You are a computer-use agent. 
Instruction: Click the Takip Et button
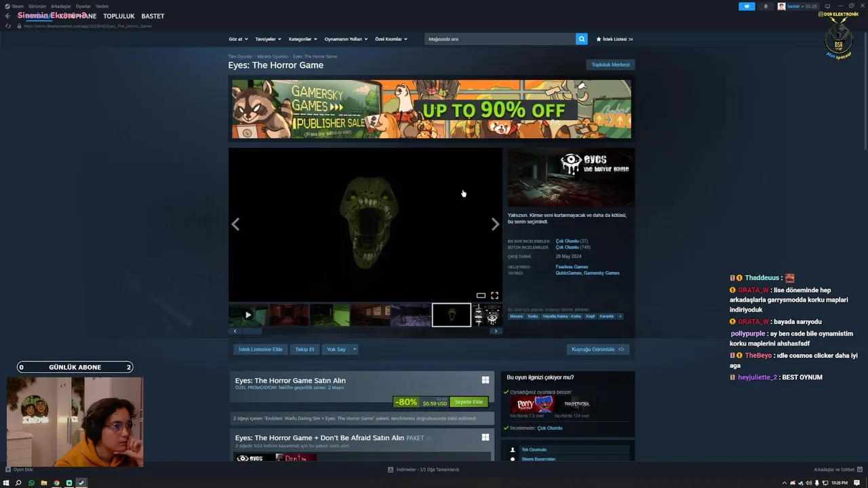point(304,349)
